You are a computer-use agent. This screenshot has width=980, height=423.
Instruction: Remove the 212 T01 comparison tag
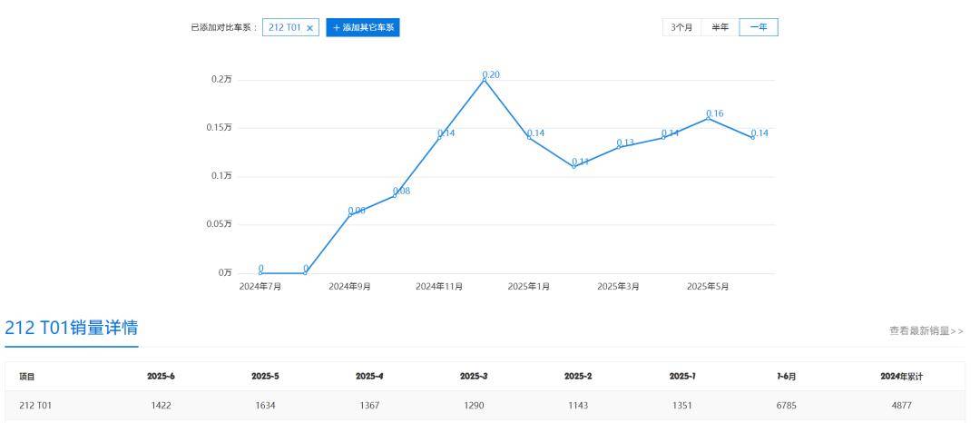point(309,28)
